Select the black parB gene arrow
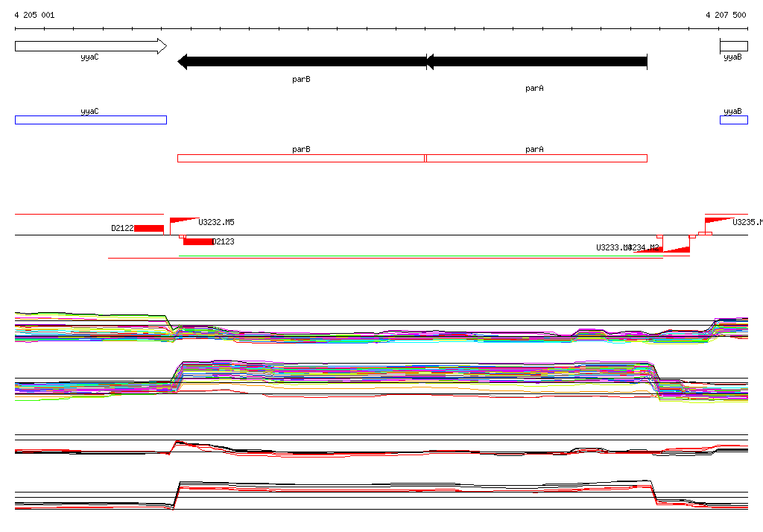Viewport: 763px width, 532px height. click(302, 62)
